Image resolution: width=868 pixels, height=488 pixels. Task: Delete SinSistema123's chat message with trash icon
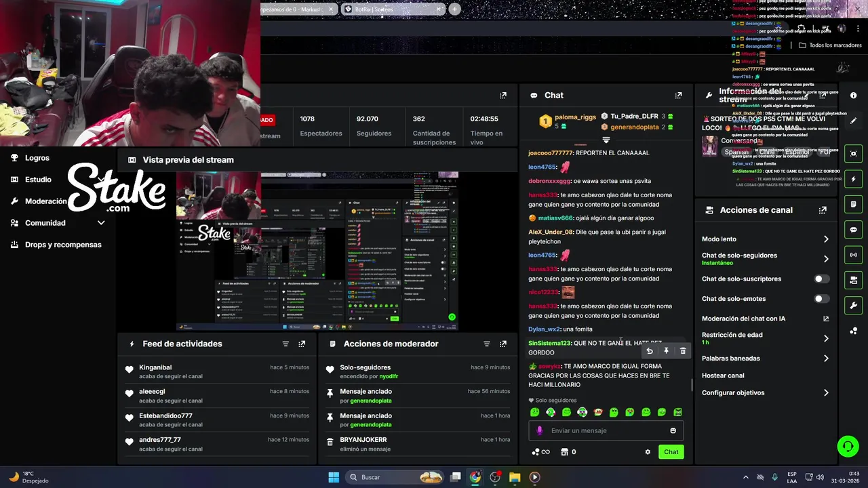point(683,351)
